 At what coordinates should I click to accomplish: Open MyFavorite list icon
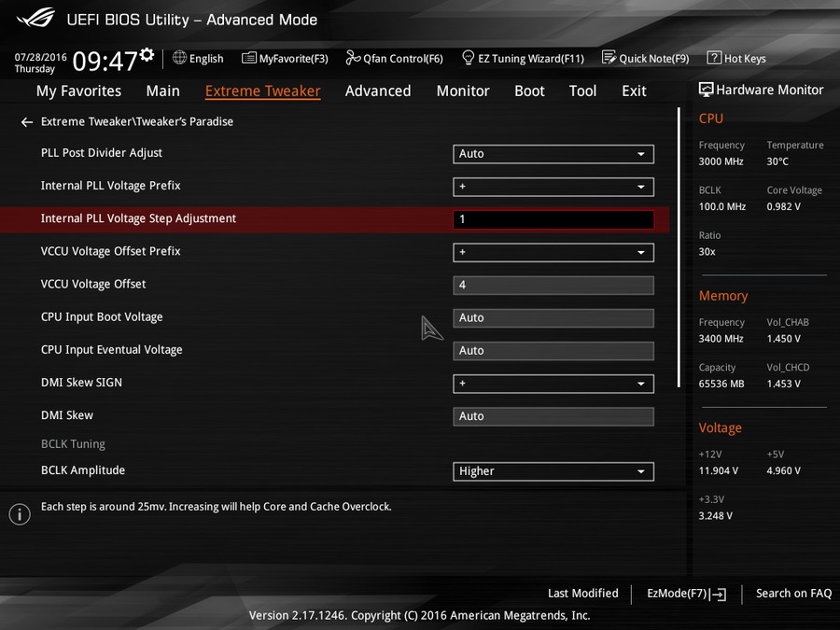(x=248, y=58)
